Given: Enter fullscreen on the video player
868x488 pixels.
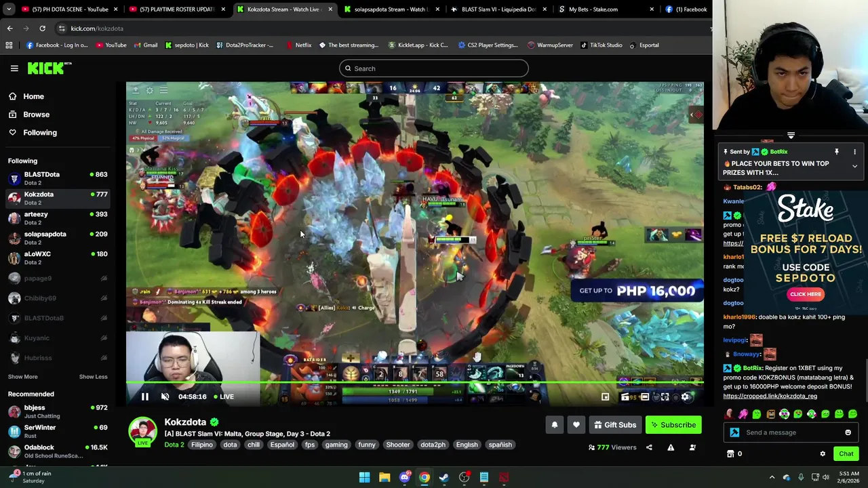Looking at the screenshot, I should pos(665,396).
